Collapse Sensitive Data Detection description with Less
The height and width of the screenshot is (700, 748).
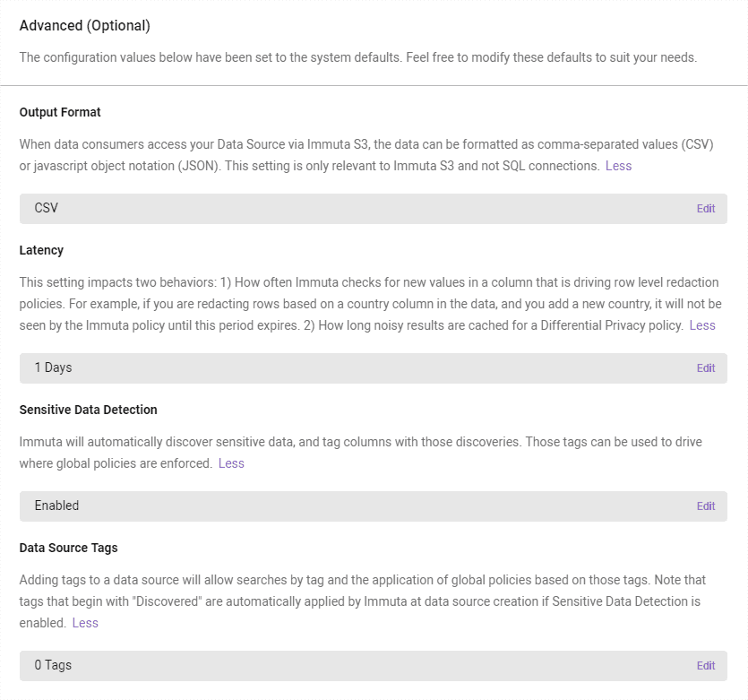[231, 463]
